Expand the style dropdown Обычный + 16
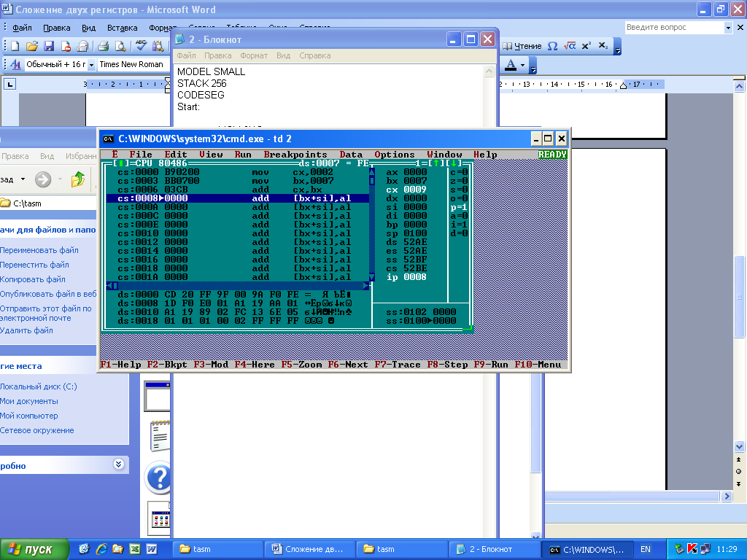The image size is (747, 560). click(91, 65)
